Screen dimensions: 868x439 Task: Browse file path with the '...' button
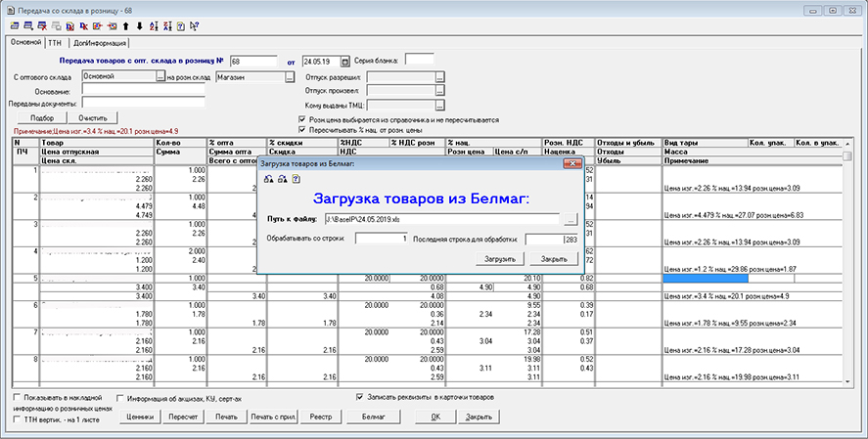(570, 219)
